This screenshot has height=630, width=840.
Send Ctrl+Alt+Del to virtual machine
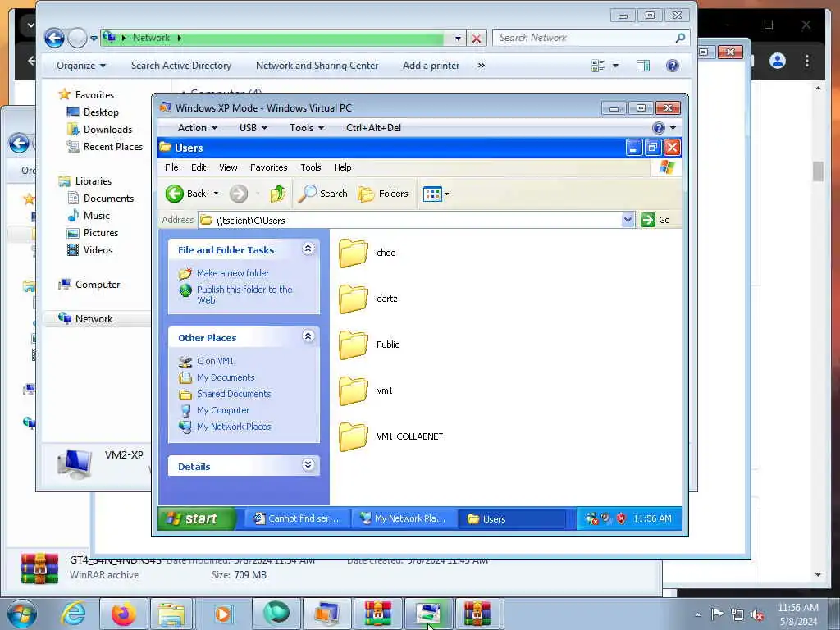[373, 127]
